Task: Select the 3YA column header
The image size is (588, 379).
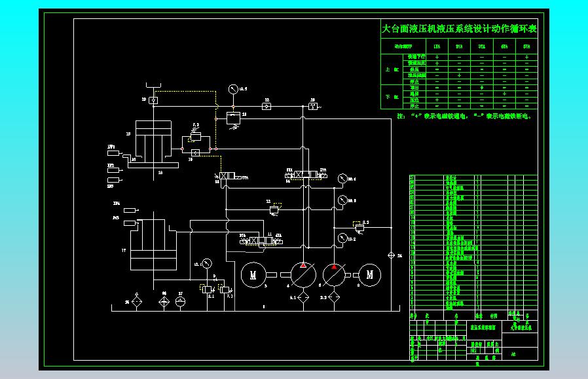Action: coord(481,46)
